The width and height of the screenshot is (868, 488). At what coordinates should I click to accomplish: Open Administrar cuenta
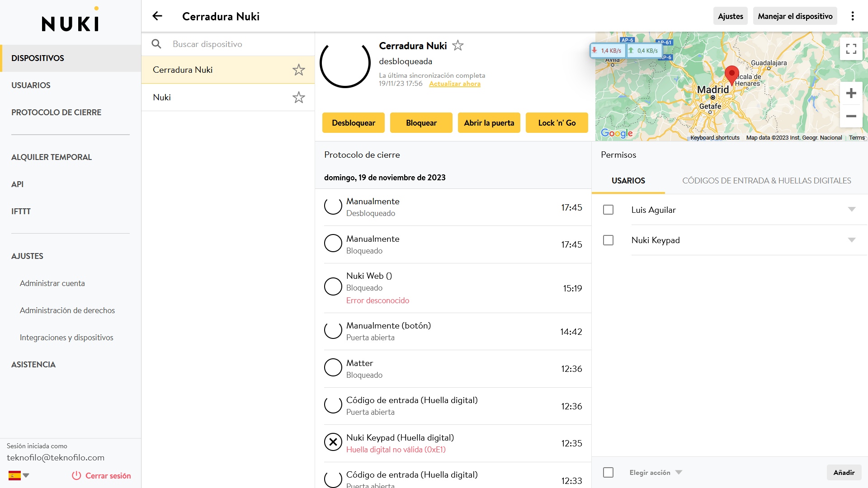(x=71, y=283)
